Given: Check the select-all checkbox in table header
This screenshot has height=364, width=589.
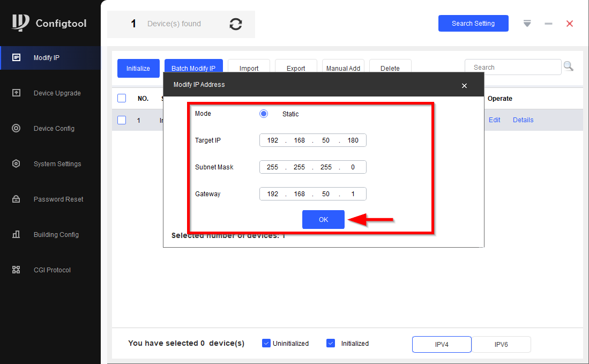Looking at the screenshot, I should (122, 98).
